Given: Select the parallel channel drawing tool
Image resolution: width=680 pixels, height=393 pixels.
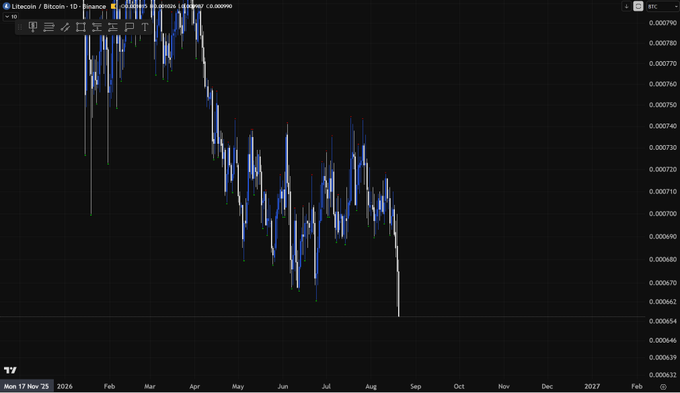Looking at the screenshot, I should click(65, 27).
